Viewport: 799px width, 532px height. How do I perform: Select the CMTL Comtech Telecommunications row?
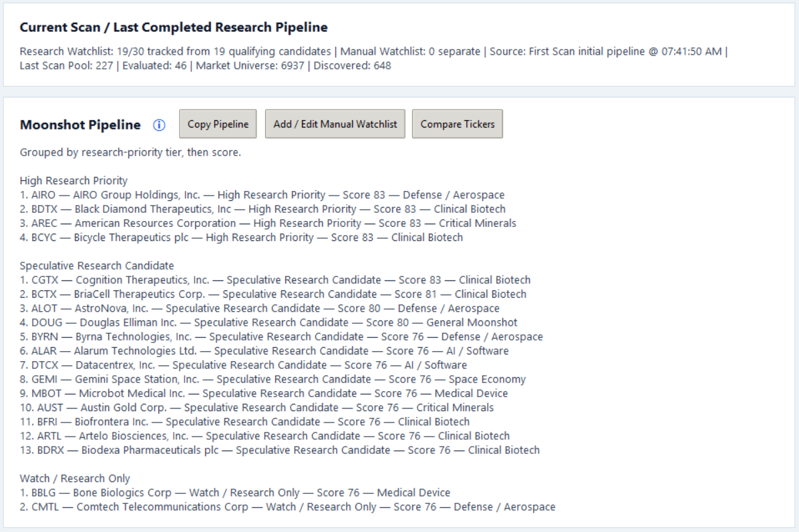point(287,507)
